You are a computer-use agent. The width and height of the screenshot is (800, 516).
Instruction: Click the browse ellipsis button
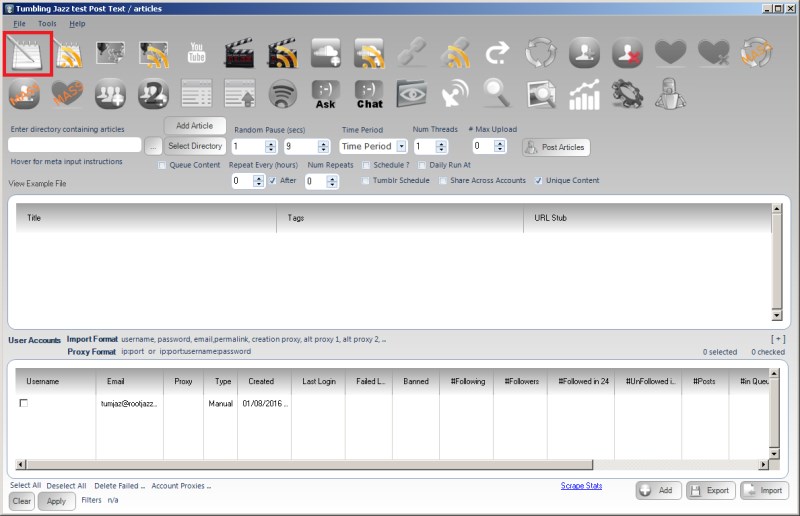click(153, 146)
